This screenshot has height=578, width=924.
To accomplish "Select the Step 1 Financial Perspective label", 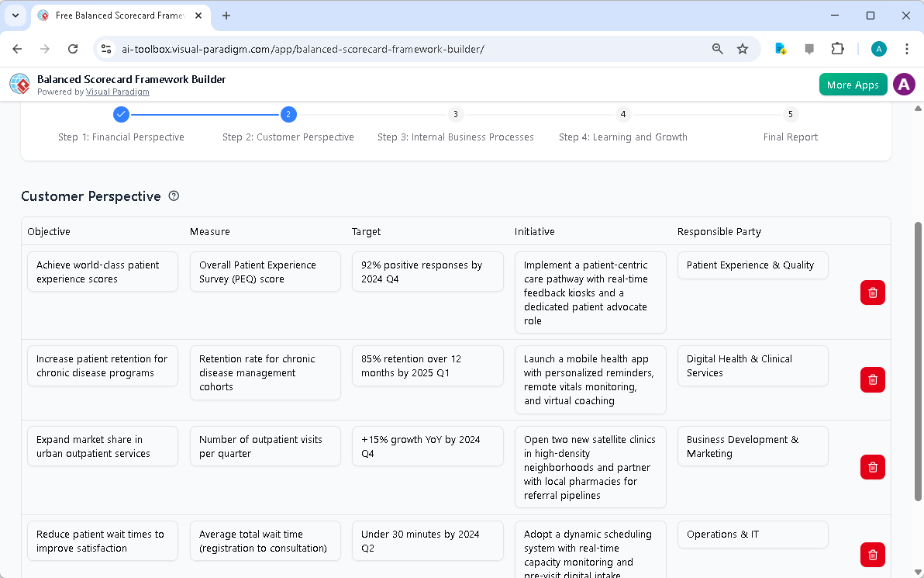I will (x=121, y=137).
